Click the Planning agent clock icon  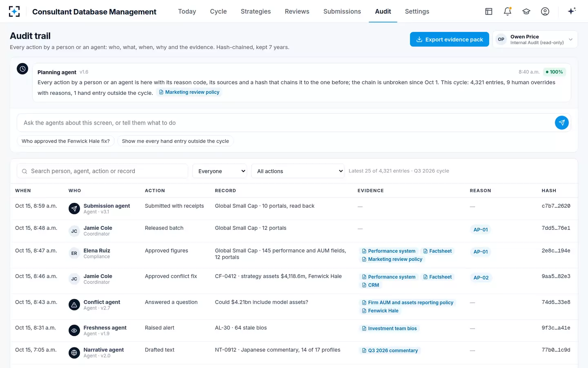click(22, 69)
